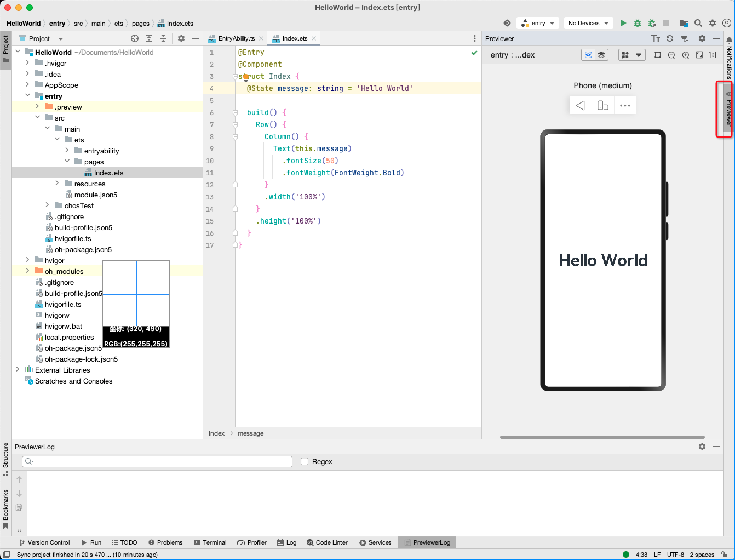
Task: Run the entry module with green play button
Action: 623,23
